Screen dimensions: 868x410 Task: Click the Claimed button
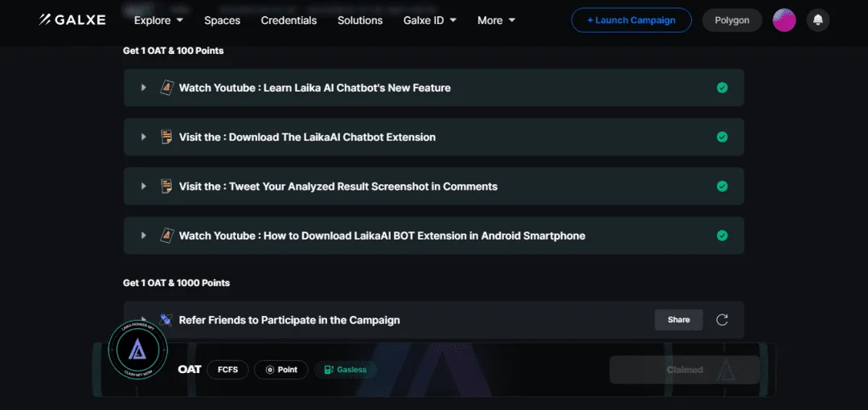pyautogui.click(x=685, y=370)
